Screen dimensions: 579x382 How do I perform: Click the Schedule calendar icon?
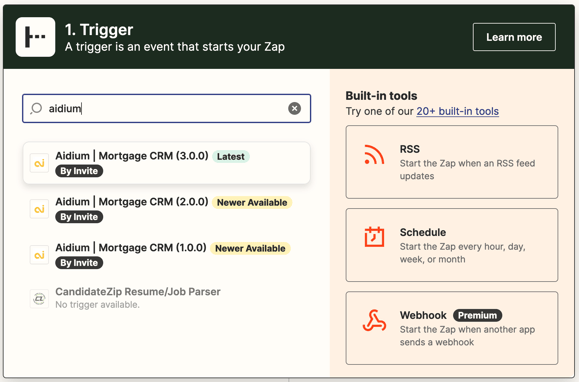[x=374, y=237]
